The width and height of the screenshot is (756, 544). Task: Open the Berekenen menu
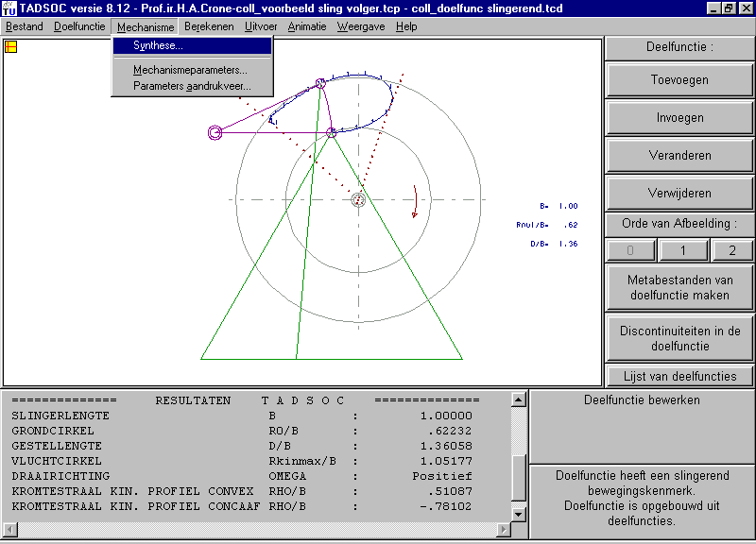(x=209, y=26)
